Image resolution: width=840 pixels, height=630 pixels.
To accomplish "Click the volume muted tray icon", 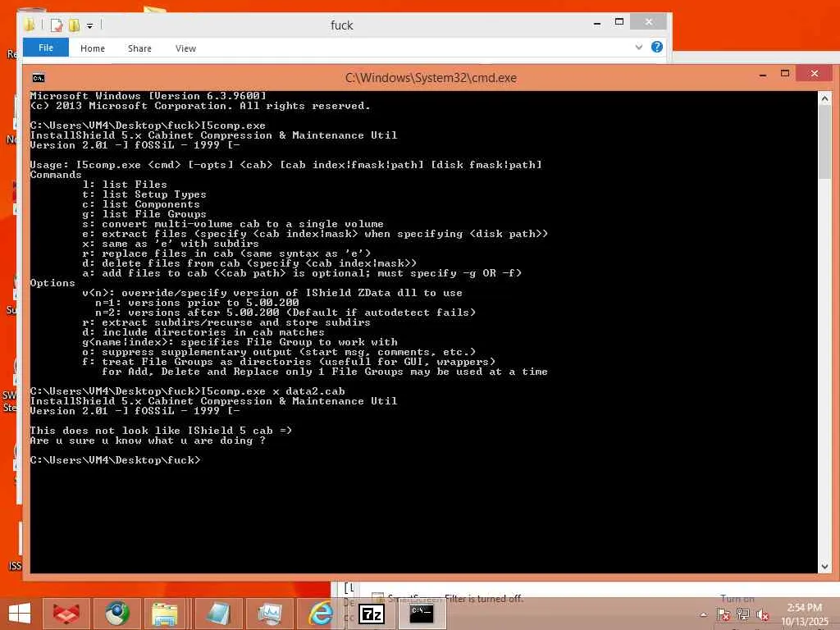I will (762, 614).
